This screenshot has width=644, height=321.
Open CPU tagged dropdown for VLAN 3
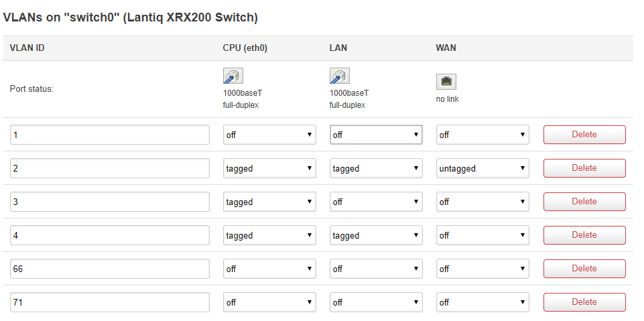(269, 202)
